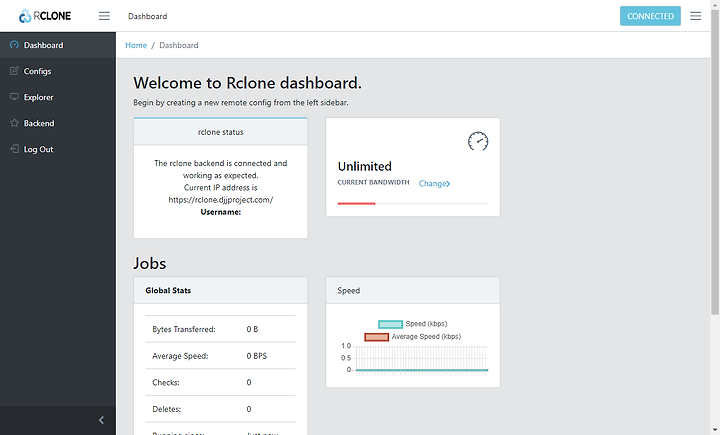720x435 pixels.
Task: Click the Deletes: row label
Action: (166, 409)
